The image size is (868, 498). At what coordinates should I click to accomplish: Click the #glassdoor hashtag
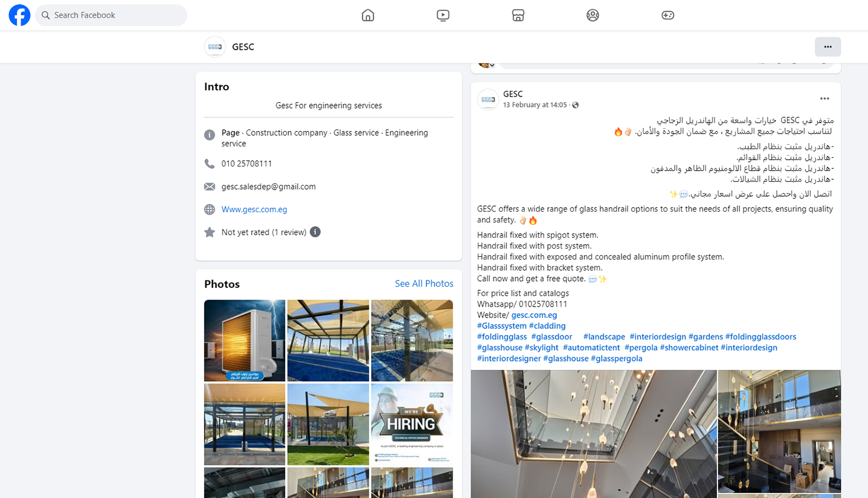click(551, 337)
